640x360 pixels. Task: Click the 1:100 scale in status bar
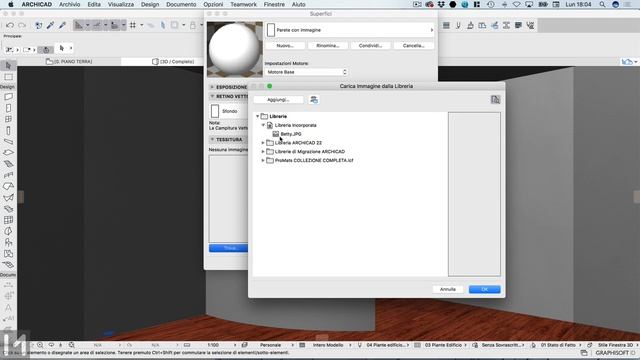coord(213,345)
